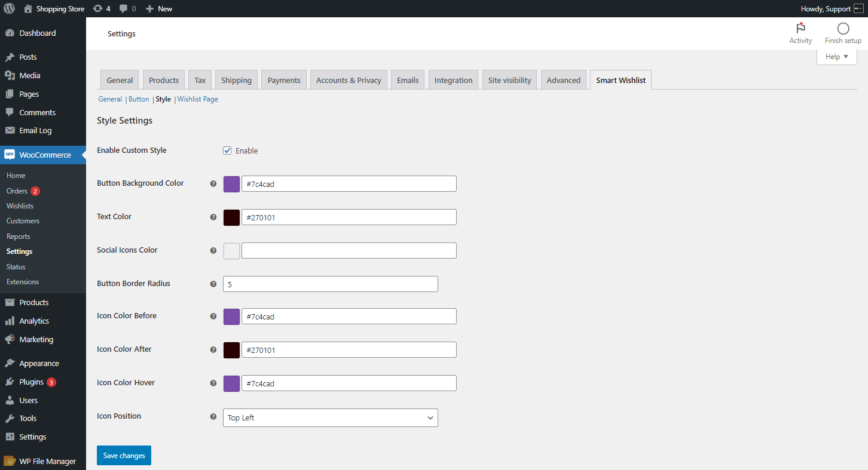Viewport: 868px width, 470px height.
Task: Click the Comments icon in sidebar
Action: [10, 113]
